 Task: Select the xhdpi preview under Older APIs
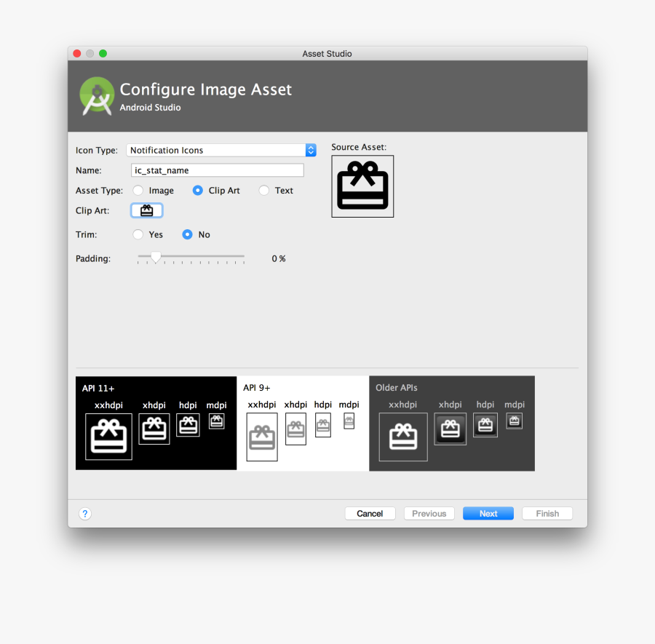(450, 429)
